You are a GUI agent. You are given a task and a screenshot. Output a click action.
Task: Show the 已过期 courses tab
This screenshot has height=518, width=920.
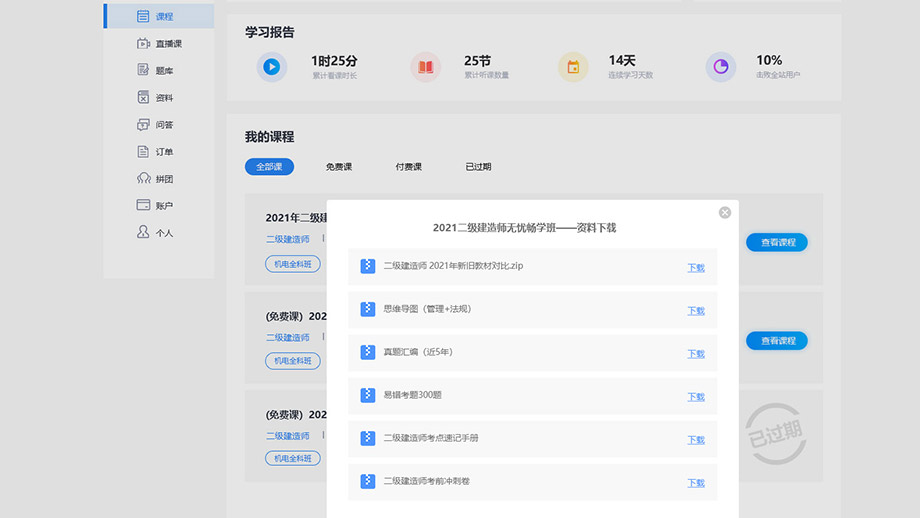coord(478,167)
